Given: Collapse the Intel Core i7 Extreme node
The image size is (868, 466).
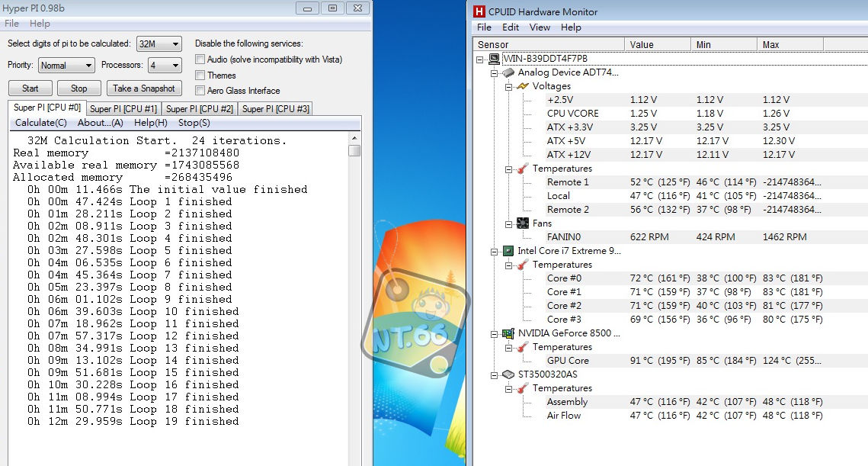Looking at the screenshot, I should [x=495, y=252].
